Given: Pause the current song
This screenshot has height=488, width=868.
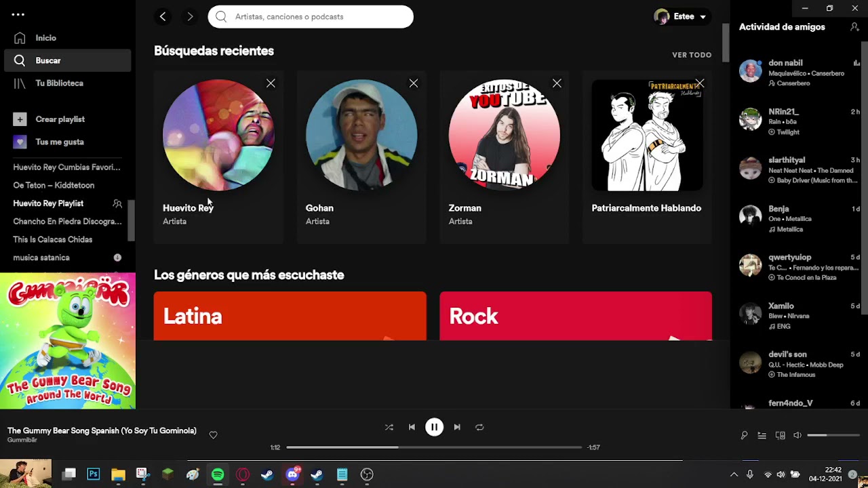Looking at the screenshot, I should pyautogui.click(x=434, y=427).
